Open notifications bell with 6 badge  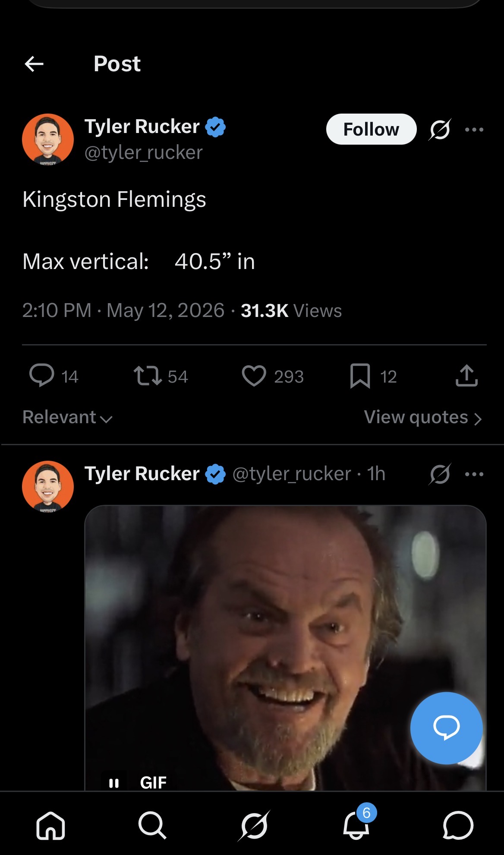356,824
